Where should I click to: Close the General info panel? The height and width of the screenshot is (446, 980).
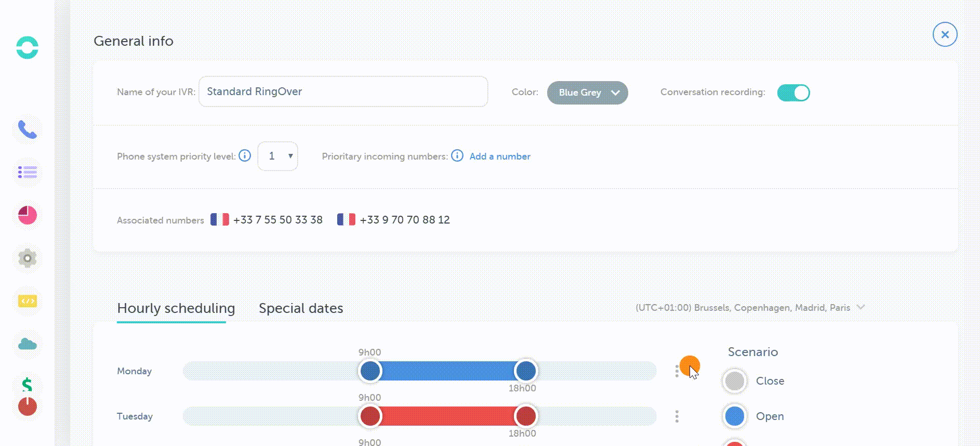945,34
